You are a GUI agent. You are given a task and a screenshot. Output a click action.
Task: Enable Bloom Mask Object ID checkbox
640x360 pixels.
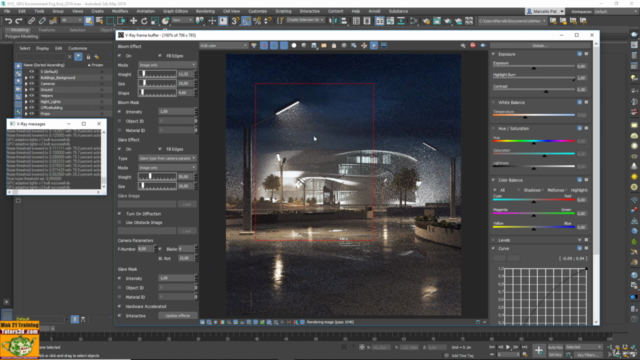(120, 121)
